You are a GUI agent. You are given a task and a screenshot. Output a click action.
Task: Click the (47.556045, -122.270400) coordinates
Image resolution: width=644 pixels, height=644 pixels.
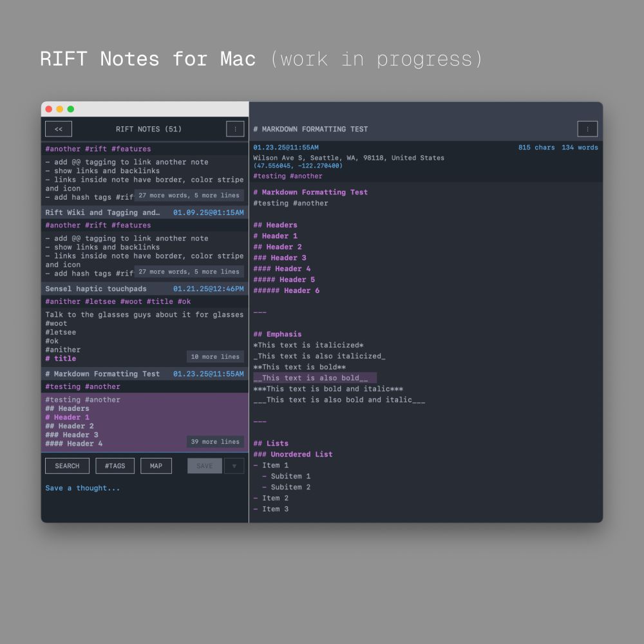(298, 166)
